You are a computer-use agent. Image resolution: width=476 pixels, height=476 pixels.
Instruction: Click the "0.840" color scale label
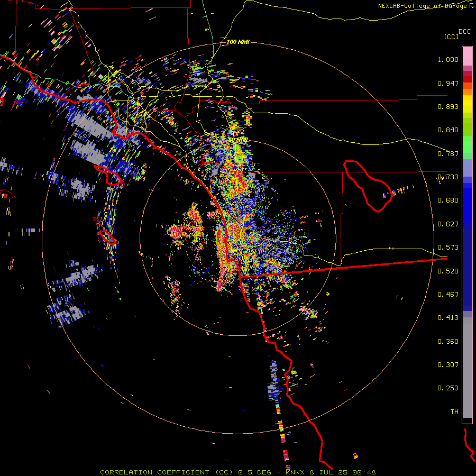click(x=448, y=130)
